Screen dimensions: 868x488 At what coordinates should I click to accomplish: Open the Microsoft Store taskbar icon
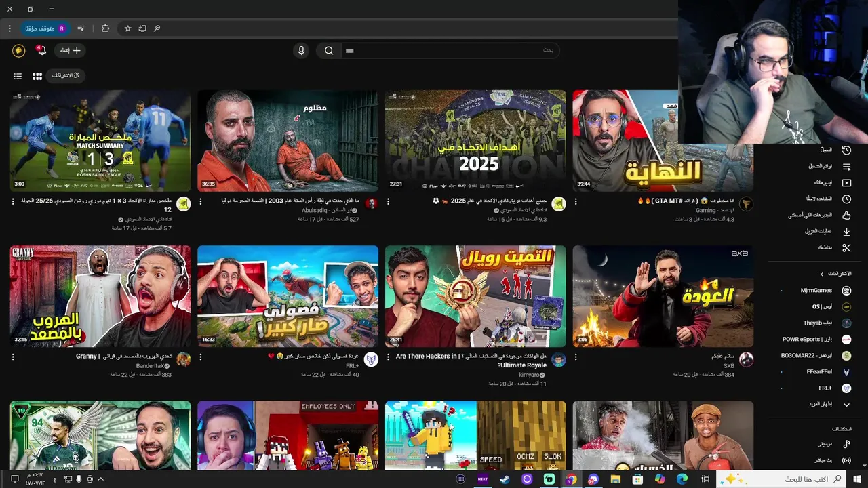click(x=637, y=479)
